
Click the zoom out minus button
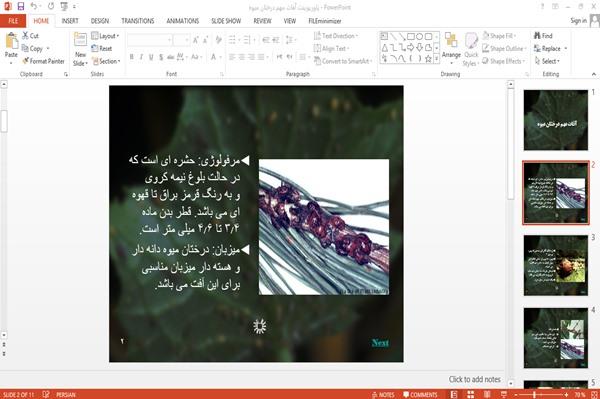[516, 394]
